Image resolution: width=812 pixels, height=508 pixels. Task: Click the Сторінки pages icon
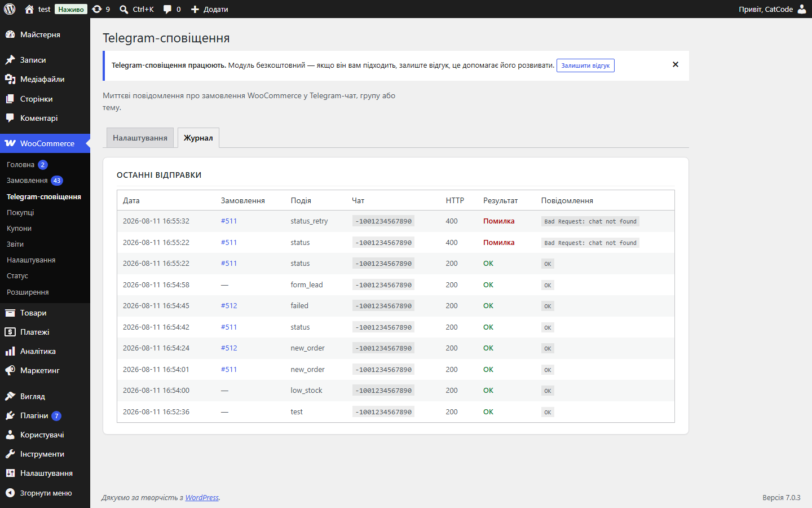coord(10,99)
